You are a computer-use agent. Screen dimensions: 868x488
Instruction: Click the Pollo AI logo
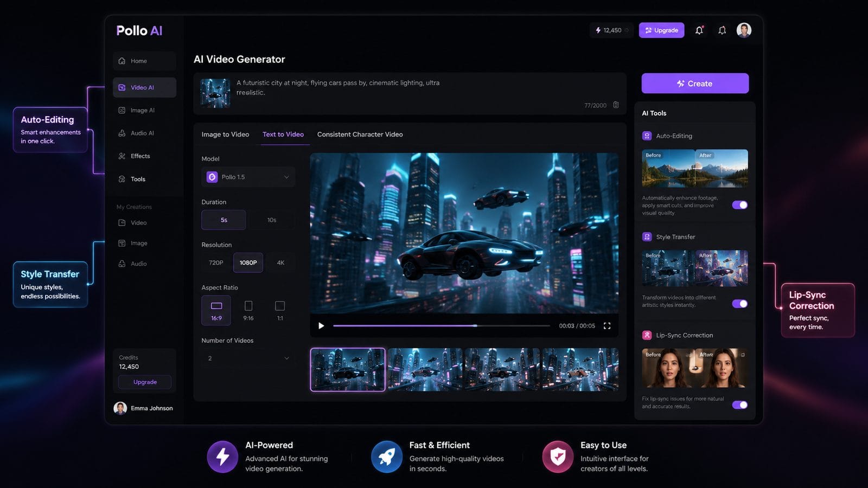pos(139,31)
